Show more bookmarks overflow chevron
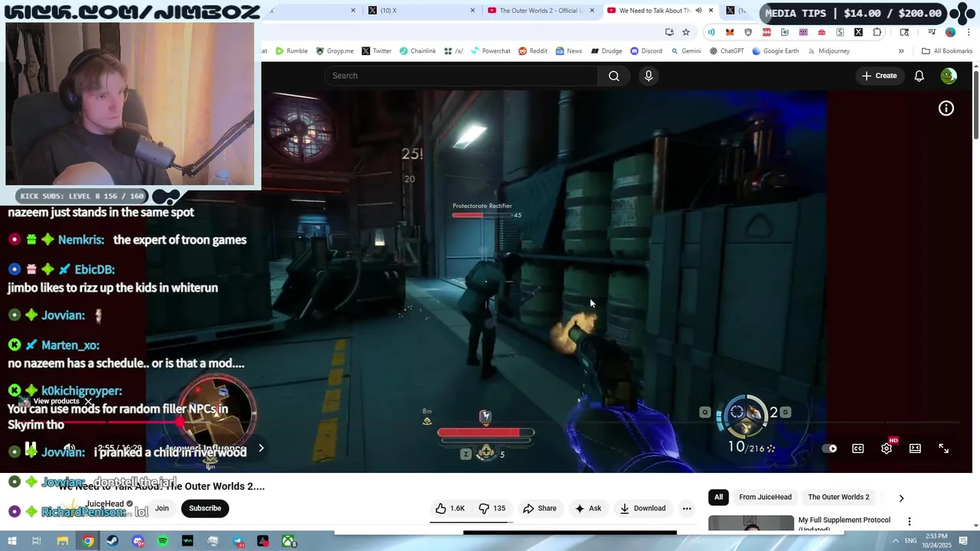Viewport: 980px width, 551px height. tap(901, 51)
